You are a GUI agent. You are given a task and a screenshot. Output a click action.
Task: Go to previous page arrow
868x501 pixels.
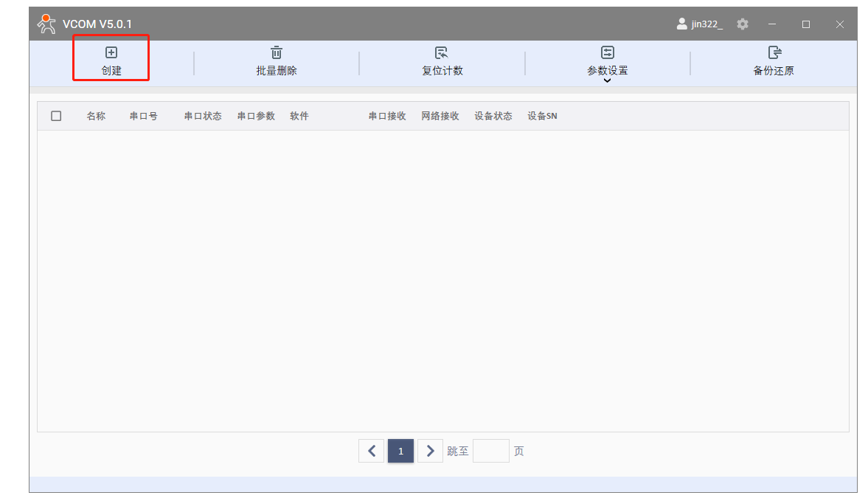(x=372, y=451)
